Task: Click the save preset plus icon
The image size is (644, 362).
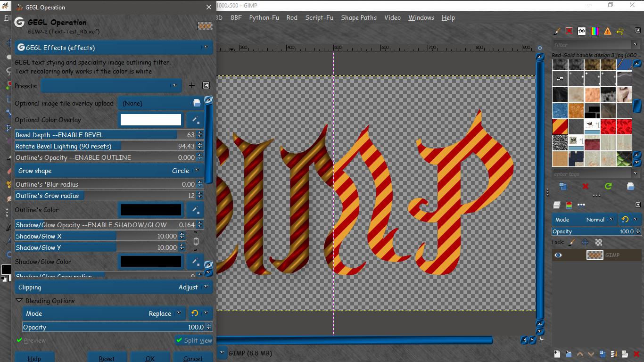Action: (x=192, y=85)
